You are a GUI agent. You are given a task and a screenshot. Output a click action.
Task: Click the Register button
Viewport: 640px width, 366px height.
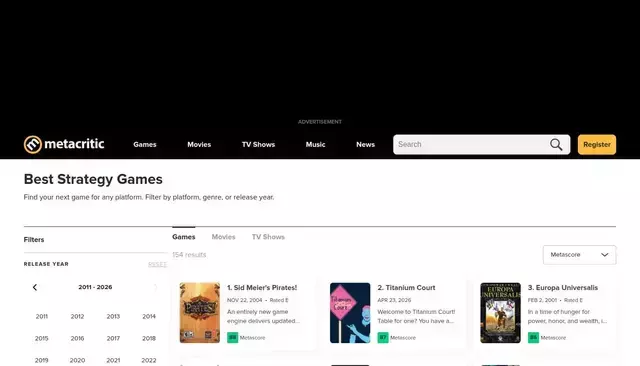(x=597, y=144)
